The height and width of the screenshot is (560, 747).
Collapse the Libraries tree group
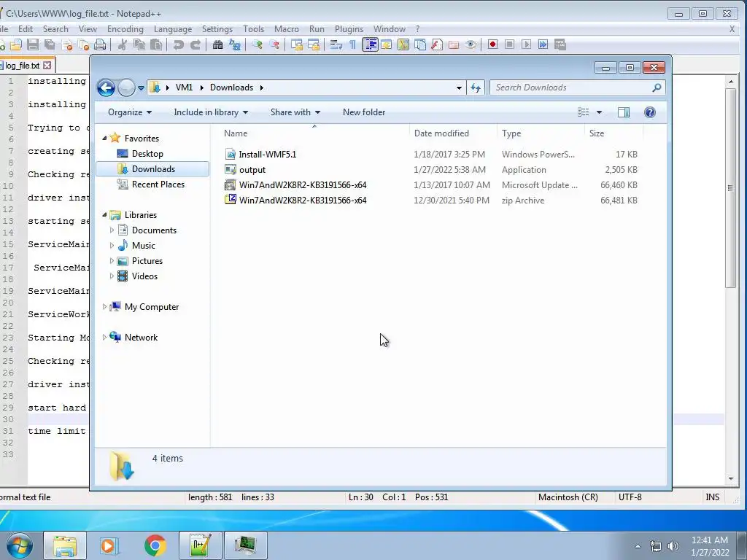point(105,215)
